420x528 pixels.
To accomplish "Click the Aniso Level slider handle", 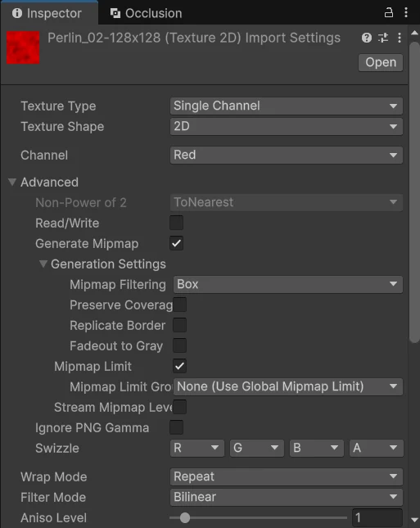I will (x=185, y=517).
